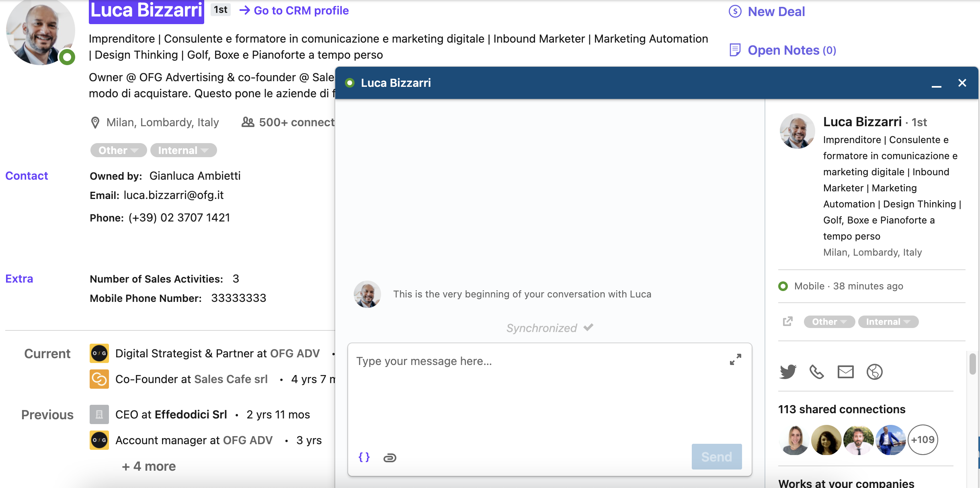This screenshot has width=980, height=488.
Task: Click the email envelope icon
Action: pyautogui.click(x=845, y=372)
